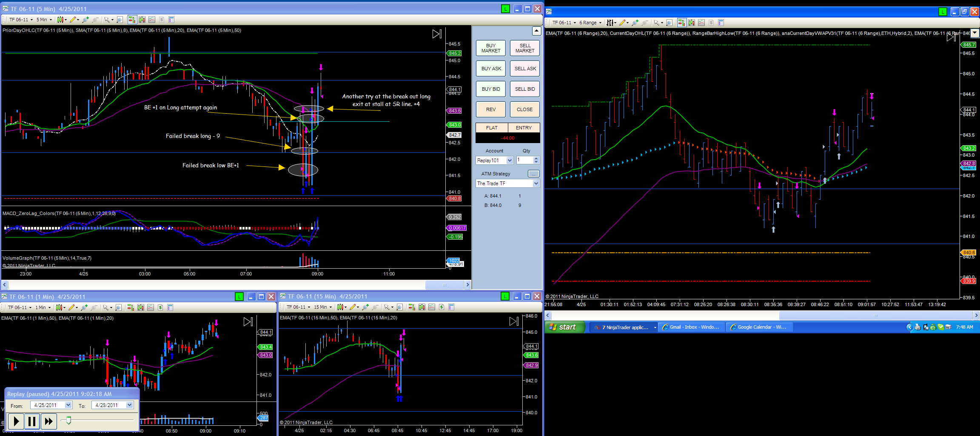Image resolution: width=980 pixels, height=436 pixels.
Task: Open 6 Range interval dropdown
Action: point(590,23)
